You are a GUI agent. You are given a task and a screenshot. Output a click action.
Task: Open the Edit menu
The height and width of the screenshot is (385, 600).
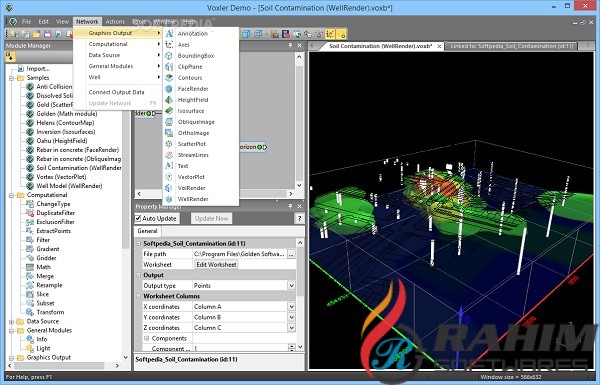(x=44, y=22)
